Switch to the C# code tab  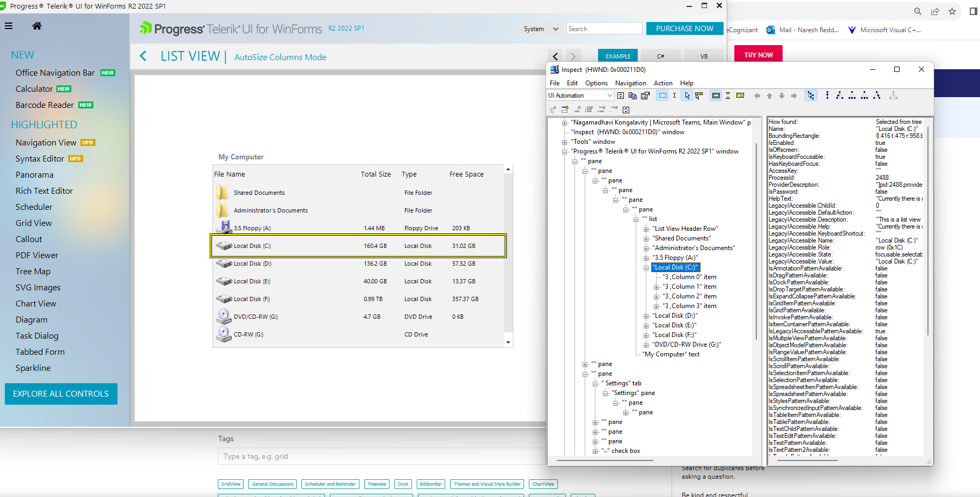tap(660, 56)
